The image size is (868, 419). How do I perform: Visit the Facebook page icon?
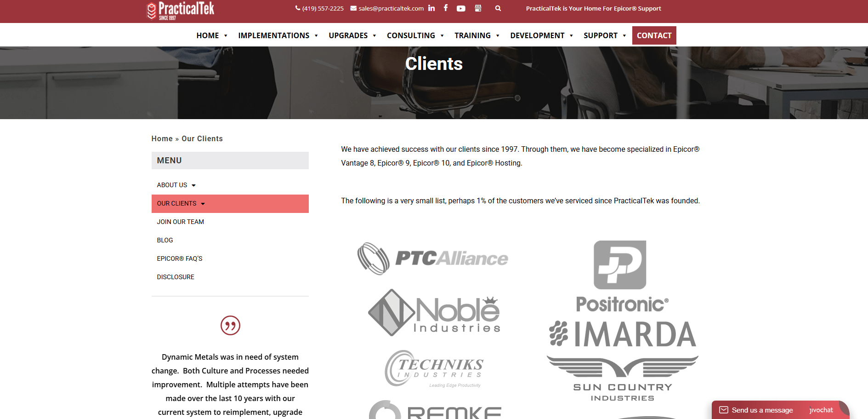445,8
